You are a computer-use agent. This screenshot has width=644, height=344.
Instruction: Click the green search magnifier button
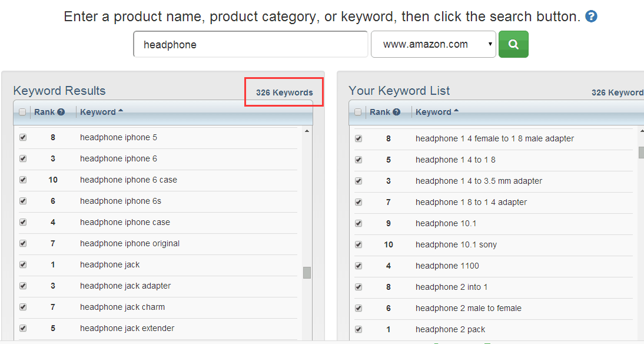513,44
